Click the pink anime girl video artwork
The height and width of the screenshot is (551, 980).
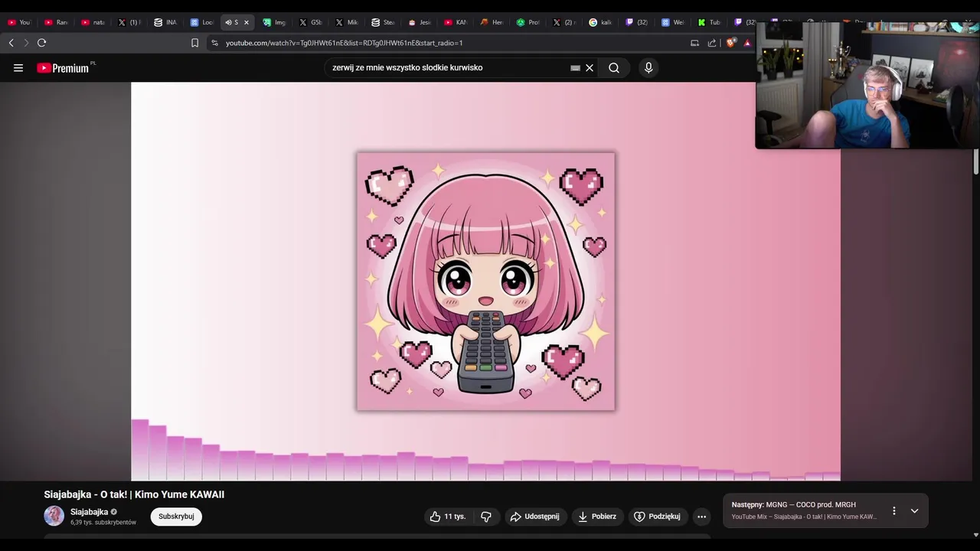click(485, 281)
